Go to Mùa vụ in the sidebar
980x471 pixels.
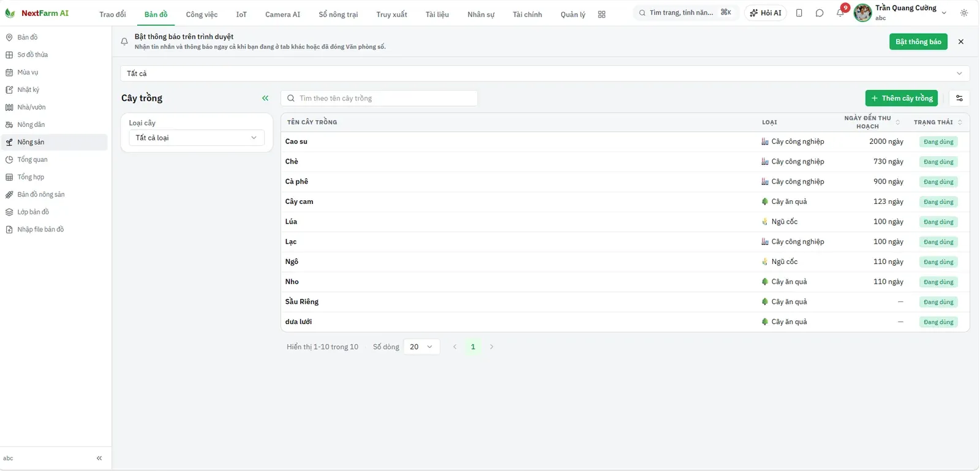click(x=55, y=72)
